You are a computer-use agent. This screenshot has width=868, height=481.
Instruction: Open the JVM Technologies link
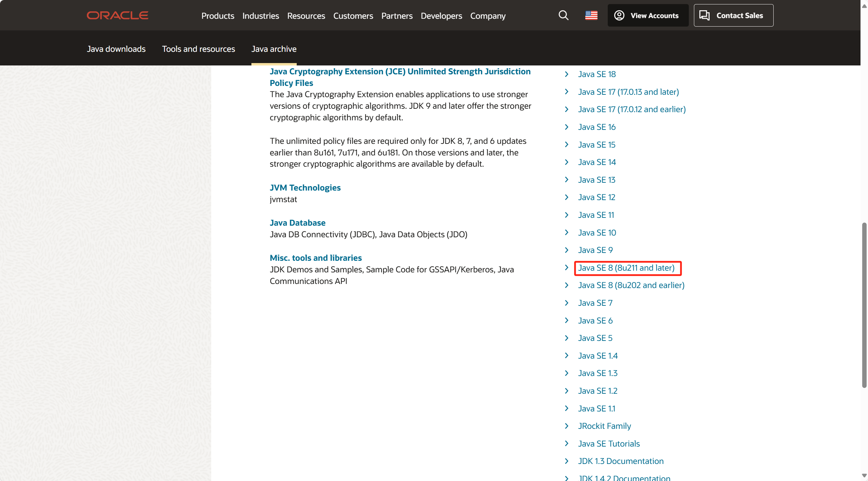pos(305,187)
